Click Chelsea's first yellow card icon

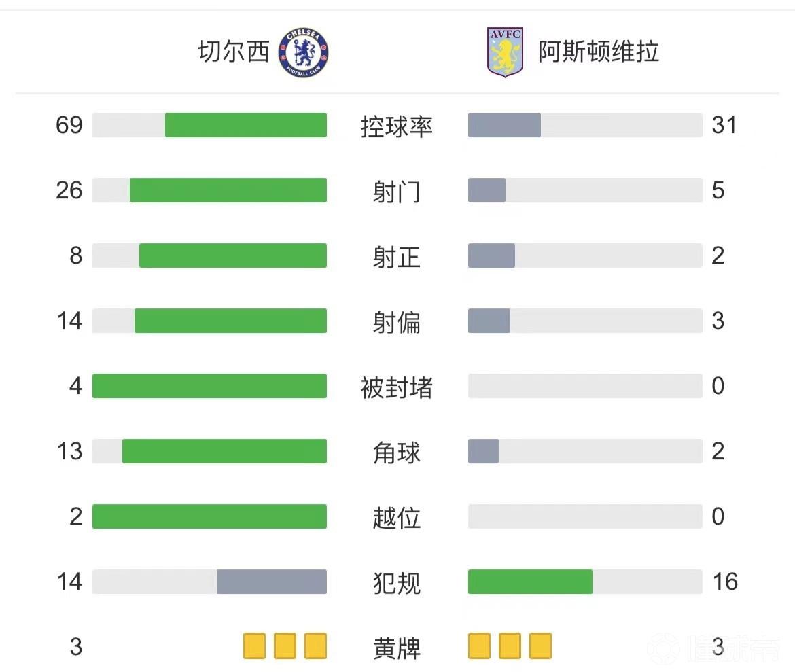pos(255,646)
